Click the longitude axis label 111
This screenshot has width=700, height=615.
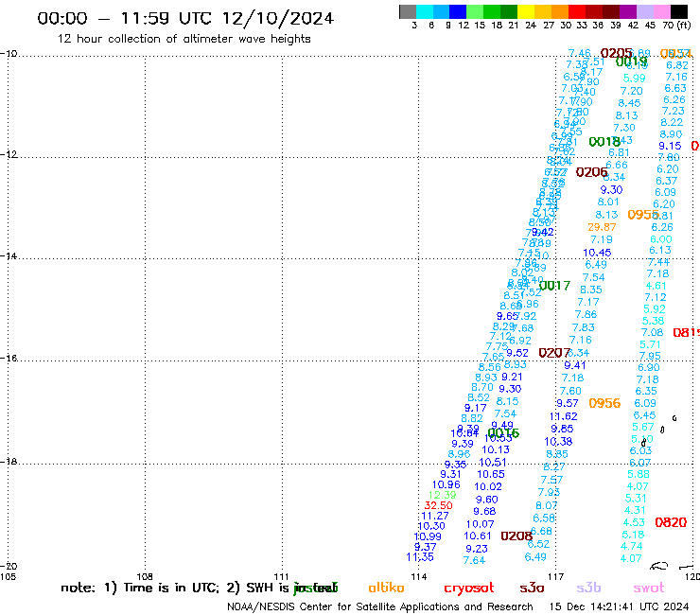tap(281, 577)
